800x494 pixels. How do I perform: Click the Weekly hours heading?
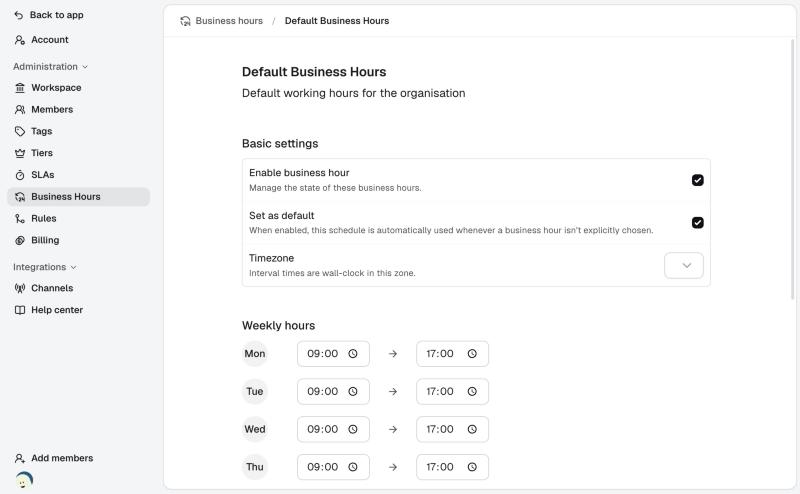pyautogui.click(x=279, y=326)
